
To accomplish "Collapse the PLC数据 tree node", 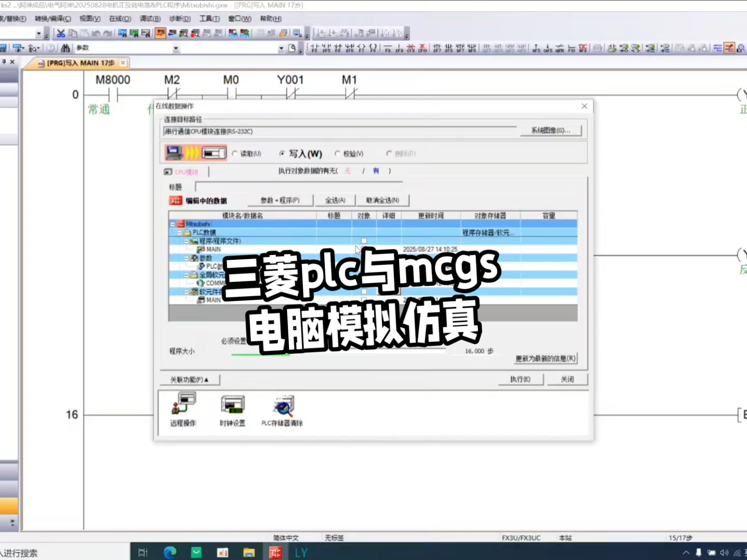I will 179,232.
